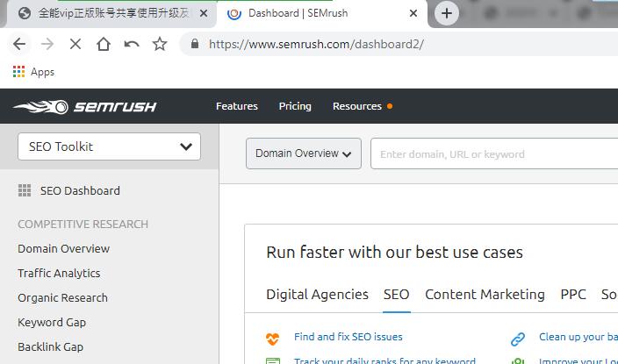This screenshot has height=364, width=618.
Task: Stop page loading with X button
Action: click(75, 44)
